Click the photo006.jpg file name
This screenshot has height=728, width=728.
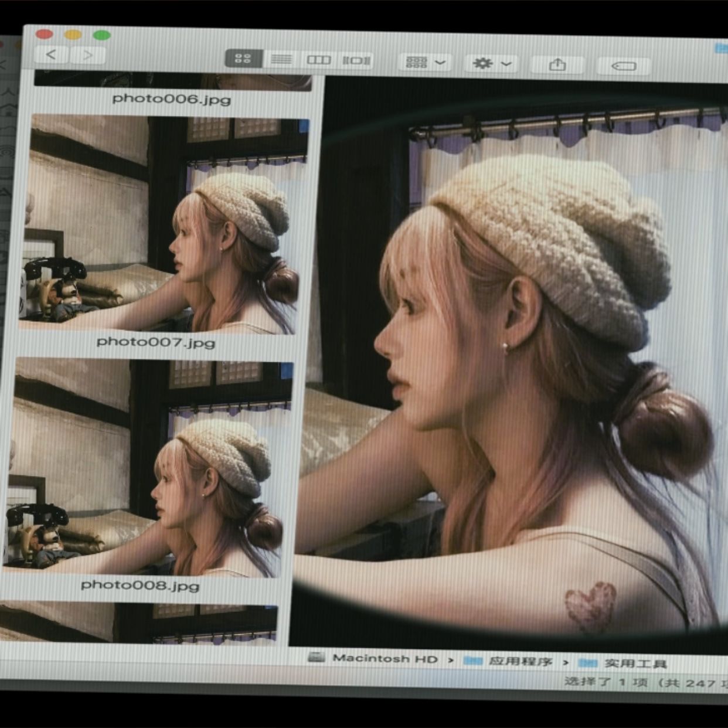coord(171,99)
